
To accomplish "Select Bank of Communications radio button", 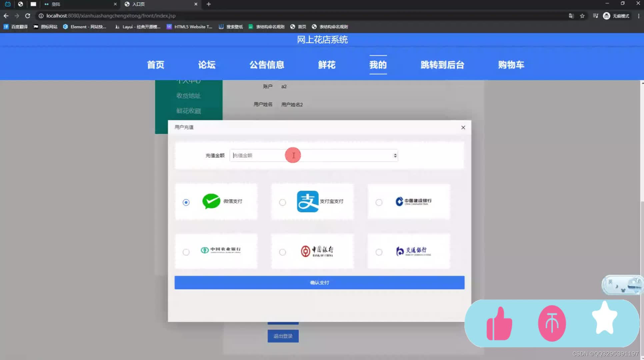I will click(379, 252).
